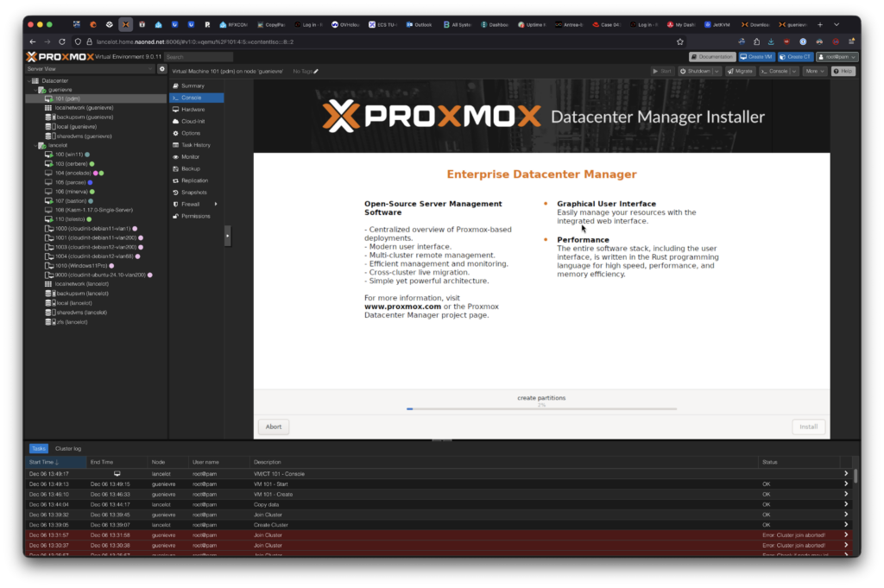Screen dimensions: 884x588
Task: Open Cloud-Init settings for the VM
Action: point(193,122)
